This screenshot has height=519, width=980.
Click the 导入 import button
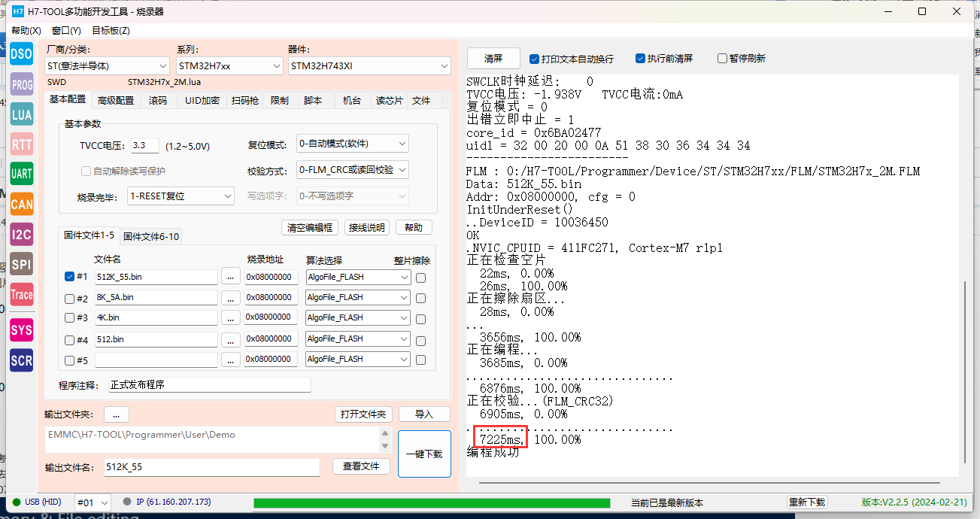pyautogui.click(x=424, y=414)
